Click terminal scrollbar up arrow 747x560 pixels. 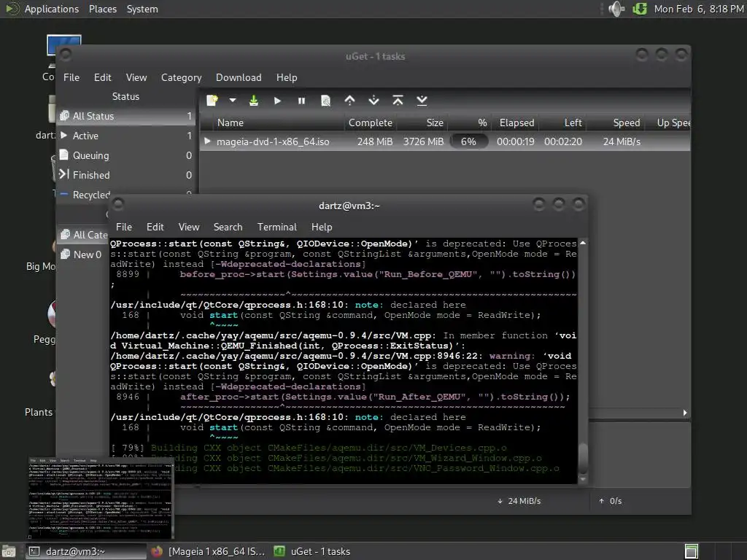pos(583,243)
